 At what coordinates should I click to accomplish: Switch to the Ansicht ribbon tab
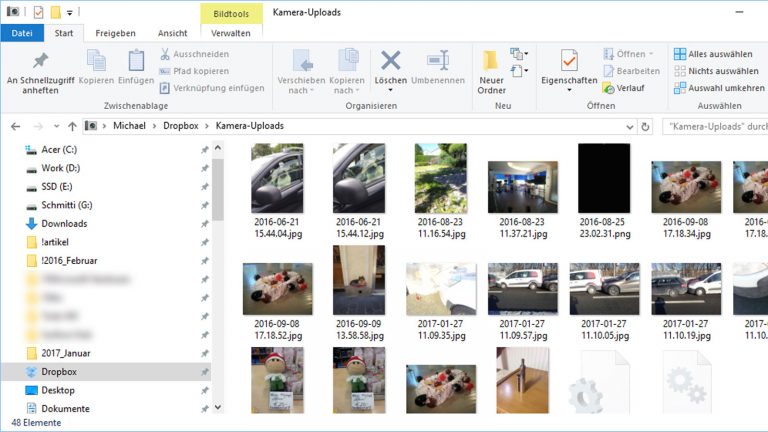click(172, 33)
